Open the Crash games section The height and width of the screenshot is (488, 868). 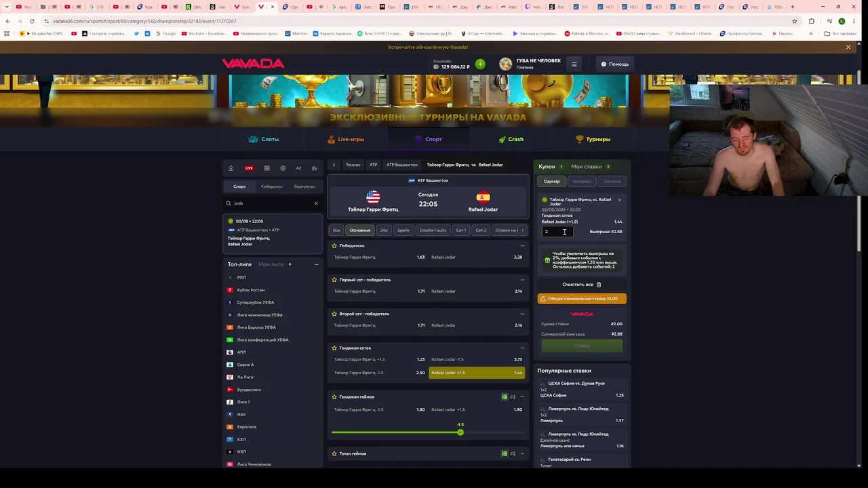click(511, 139)
